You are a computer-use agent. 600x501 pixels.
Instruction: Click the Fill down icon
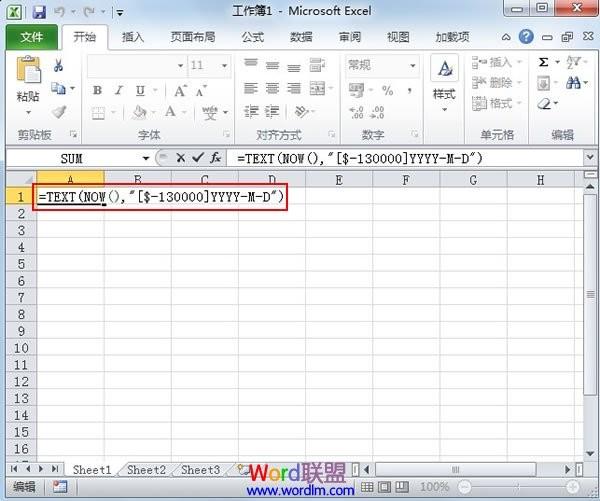[543, 83]
